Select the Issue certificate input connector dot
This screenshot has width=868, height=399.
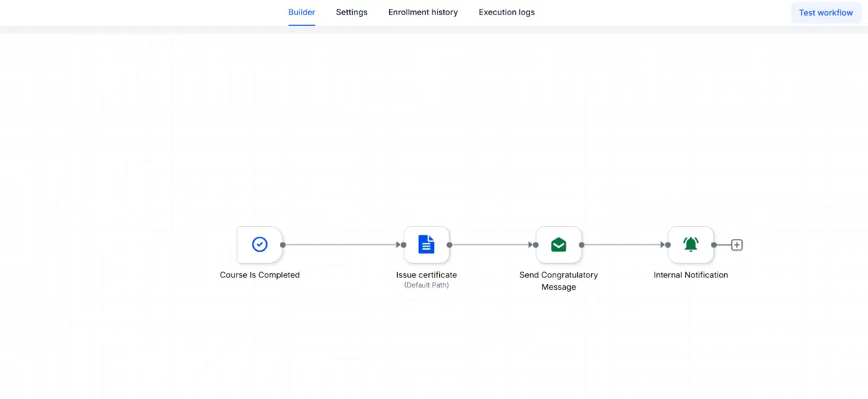(x=404, y=245)
